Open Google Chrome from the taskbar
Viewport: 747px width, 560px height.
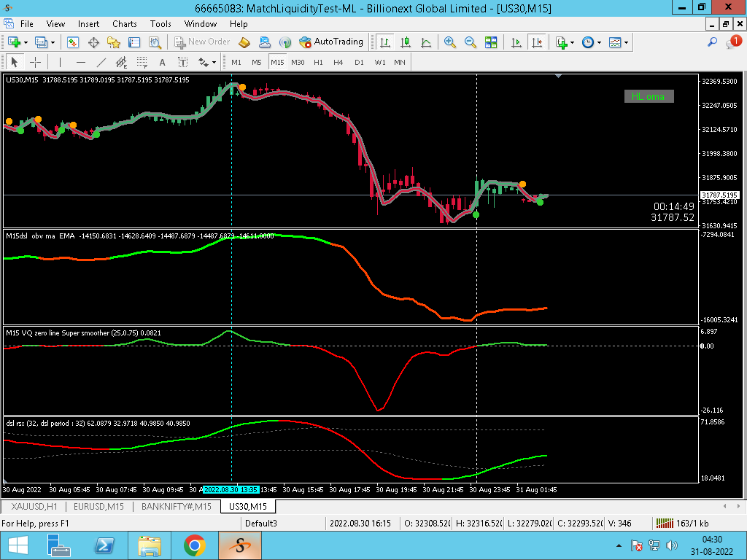194,545
